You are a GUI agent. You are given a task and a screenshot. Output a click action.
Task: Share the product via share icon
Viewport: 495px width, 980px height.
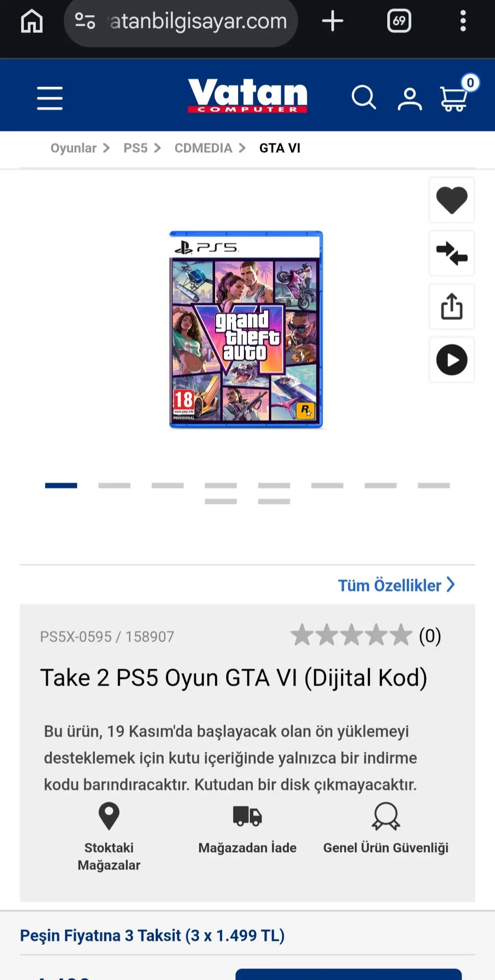click(x=452, y=306)
